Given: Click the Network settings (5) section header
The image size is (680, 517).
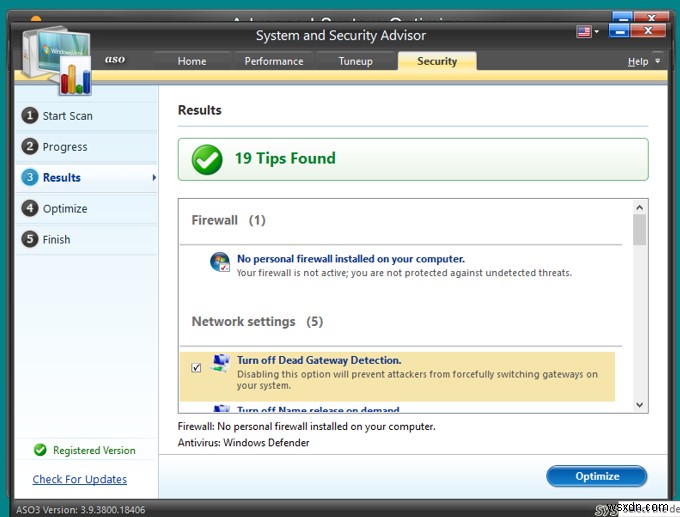Looking at the screenshot, I should tap(257, 322).
